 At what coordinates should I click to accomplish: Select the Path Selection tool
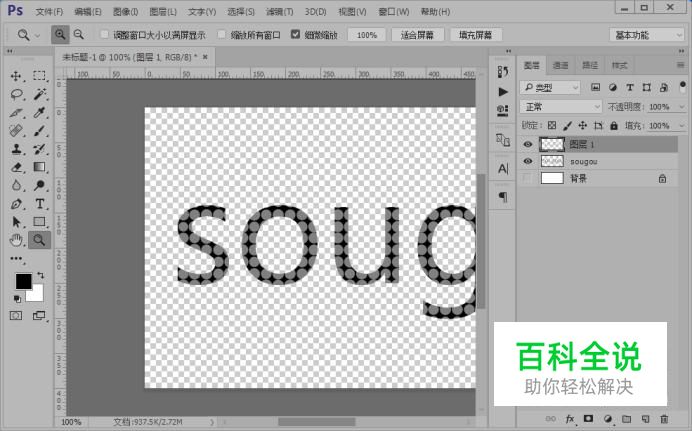coord(16,222)
